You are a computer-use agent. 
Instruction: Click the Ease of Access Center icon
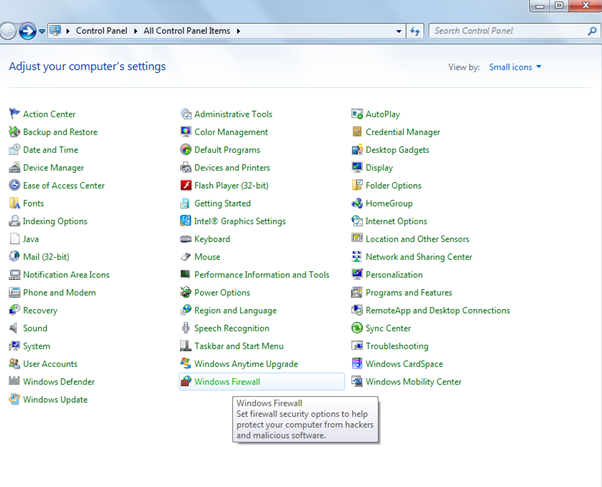[x=14, y=185]
